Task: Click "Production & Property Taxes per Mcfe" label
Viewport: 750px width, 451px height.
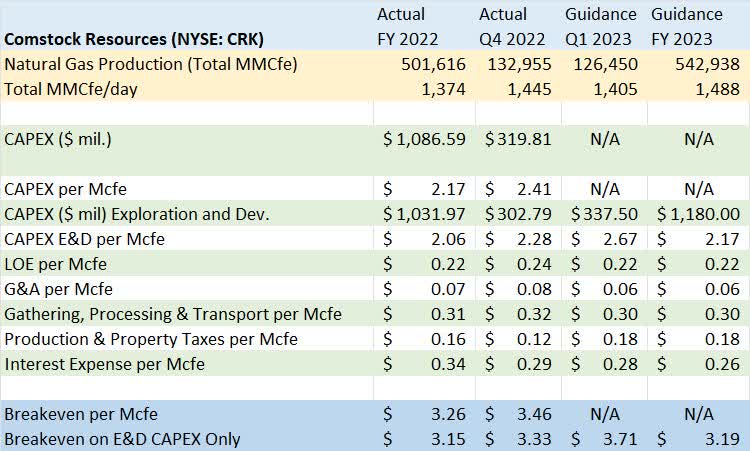Action: pyautogui.click(x=151, y=339)
